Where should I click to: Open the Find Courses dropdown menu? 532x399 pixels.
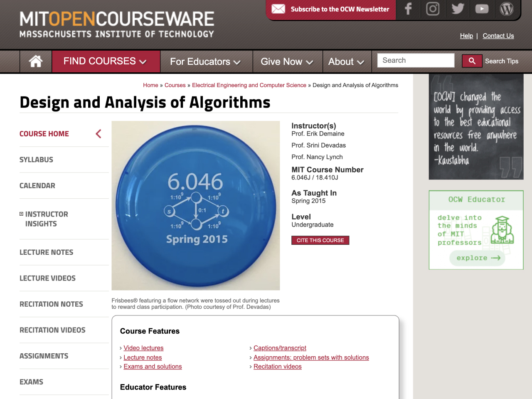(x=106, y=62)
